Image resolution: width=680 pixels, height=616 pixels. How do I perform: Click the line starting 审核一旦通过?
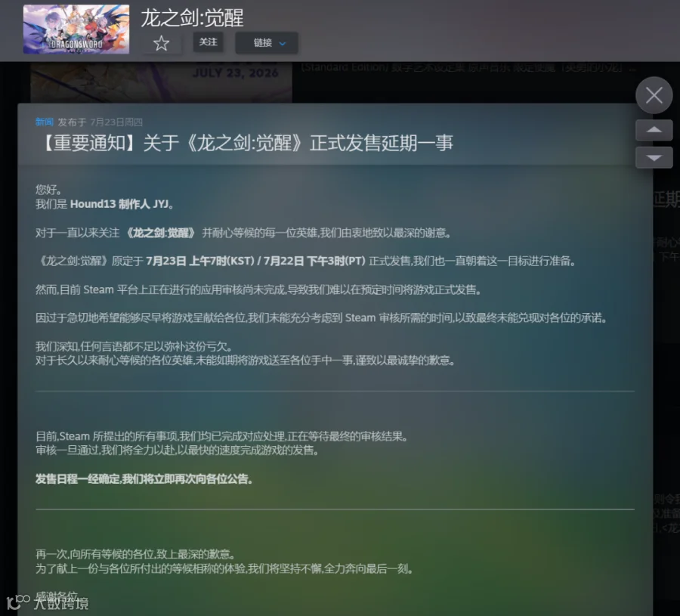(x=178, y=450)
